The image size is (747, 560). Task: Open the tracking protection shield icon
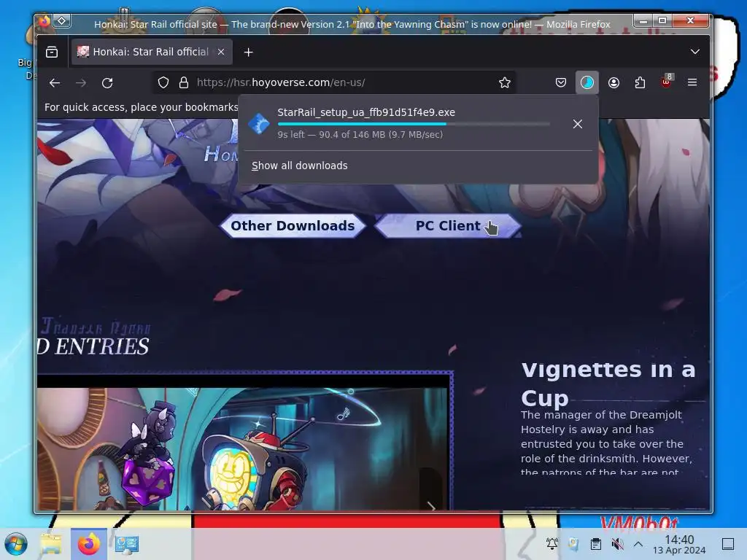(x=163, y=83)
